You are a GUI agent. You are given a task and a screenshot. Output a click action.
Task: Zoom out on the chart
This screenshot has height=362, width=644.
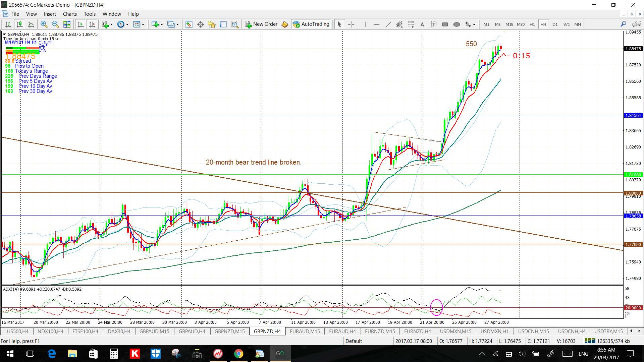[x=55, y=24]
